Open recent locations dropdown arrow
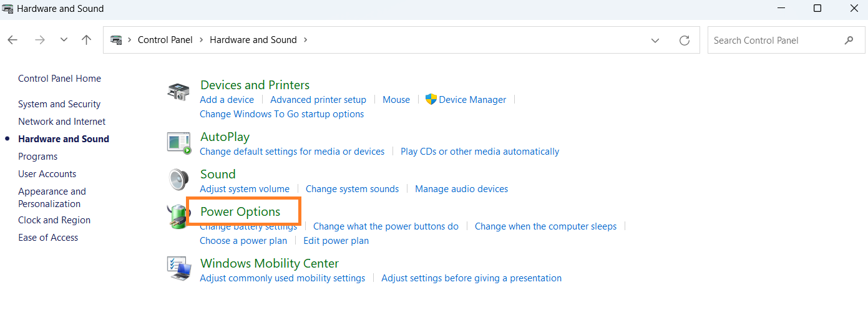This screenshot has height=310, width=868. (64, 40)
